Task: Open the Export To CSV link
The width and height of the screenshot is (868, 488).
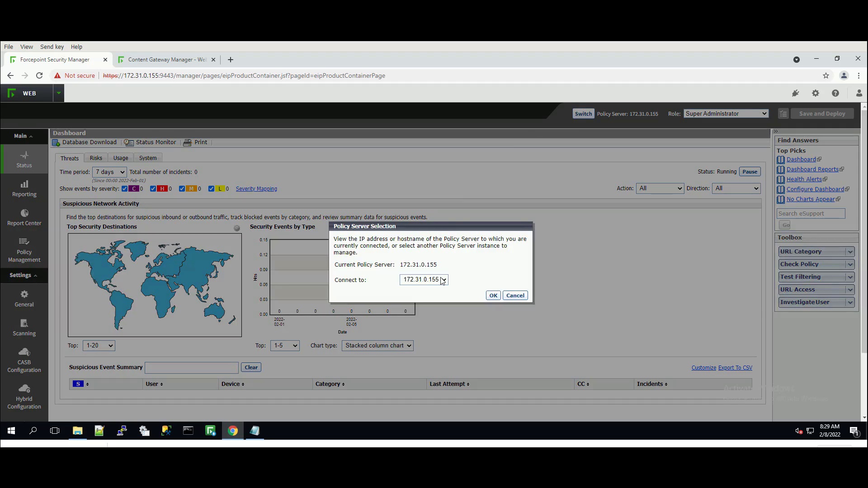Action: (x=735, y=368)
